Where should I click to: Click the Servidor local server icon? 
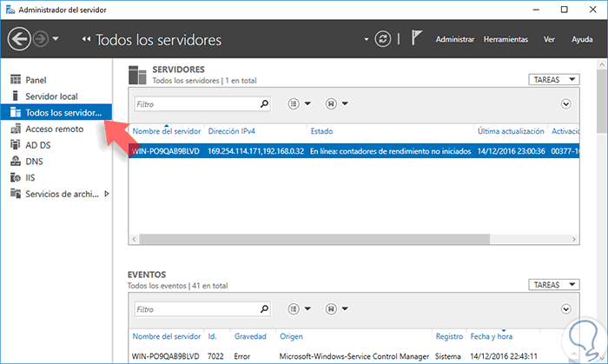click(16, 96)
